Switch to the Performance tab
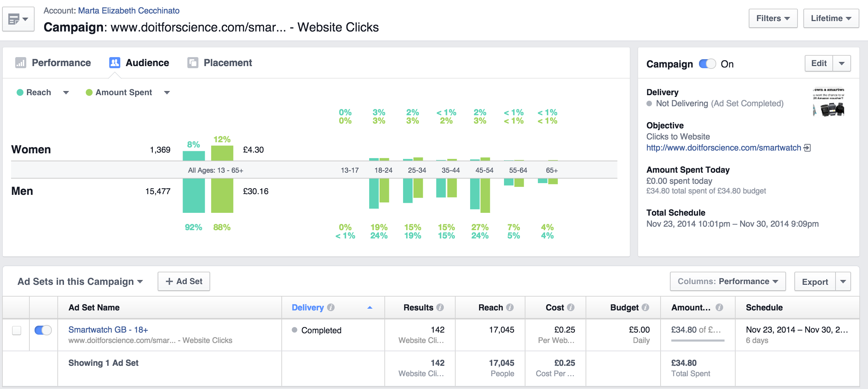This screenshot has height=389, width=868. click(x=61, y=63)
